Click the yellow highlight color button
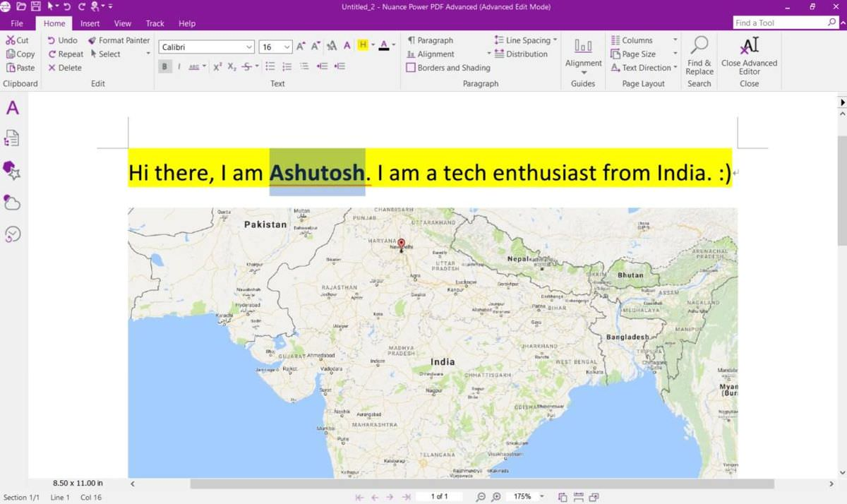847x504 pixels. (363, 46)
